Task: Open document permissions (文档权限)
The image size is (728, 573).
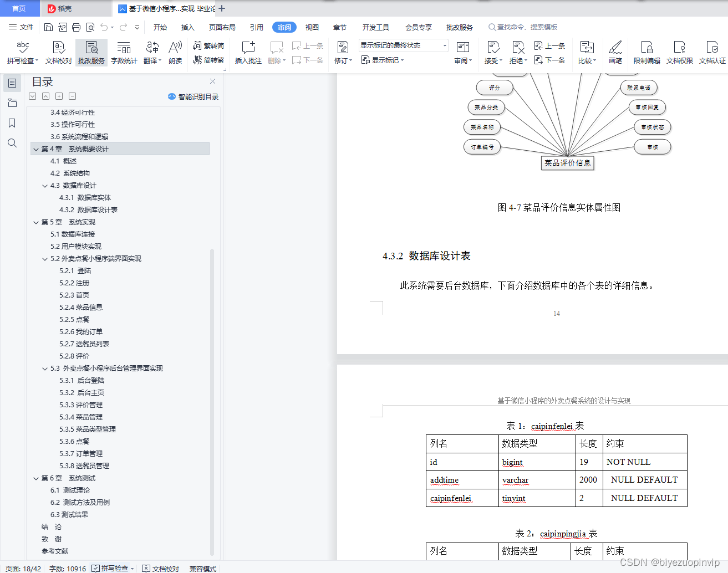Action: click(679, 53)
